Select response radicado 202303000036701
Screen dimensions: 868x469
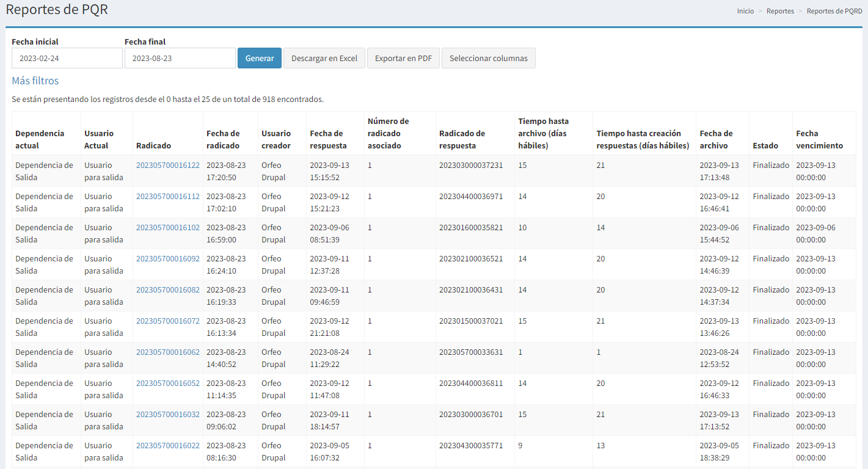pyautogui.click(x=471, y=414)
